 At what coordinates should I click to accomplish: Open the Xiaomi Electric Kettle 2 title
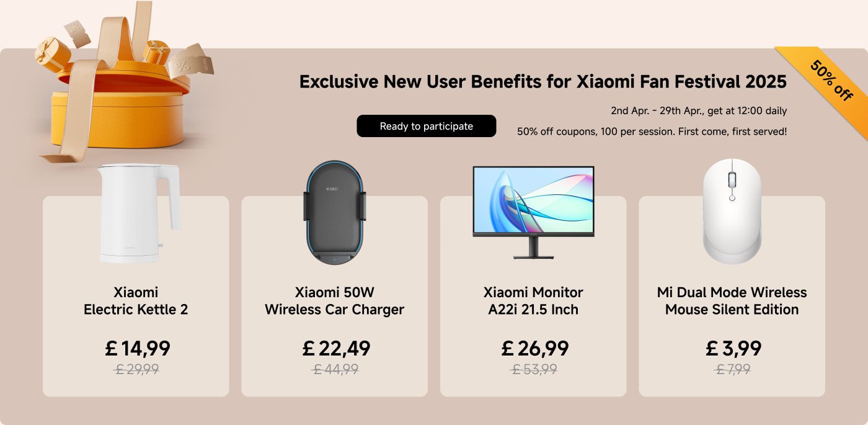[x=136, y=301]
